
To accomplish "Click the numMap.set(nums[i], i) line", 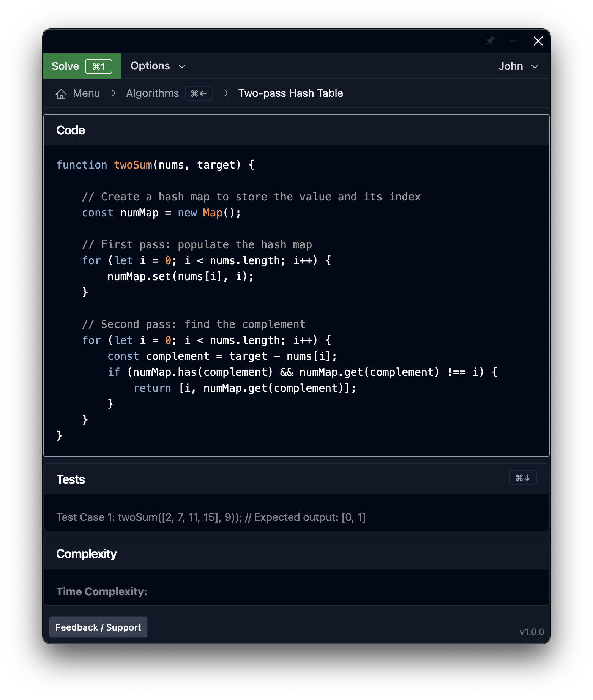I will click(x=180, y=276).
